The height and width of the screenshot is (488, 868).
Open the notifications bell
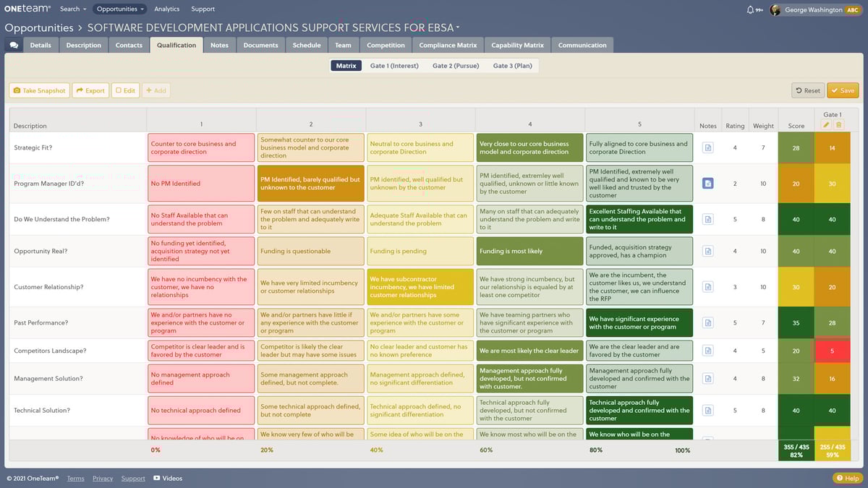tap(750, 9)
